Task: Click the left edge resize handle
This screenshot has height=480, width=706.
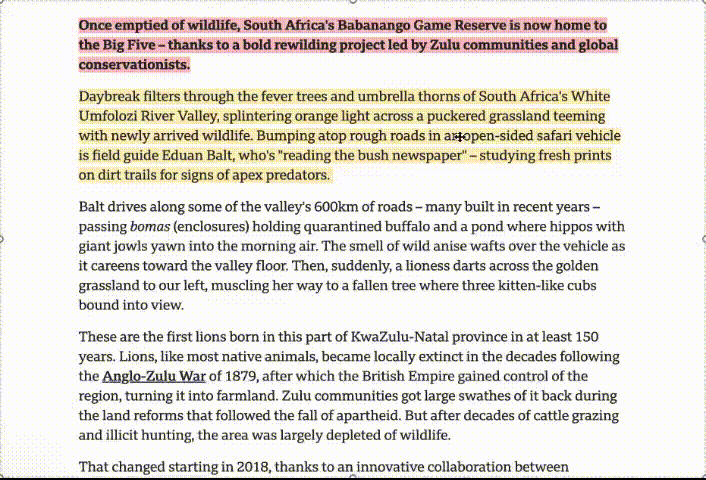Action: pyautogui.click(x=3, y=240)
